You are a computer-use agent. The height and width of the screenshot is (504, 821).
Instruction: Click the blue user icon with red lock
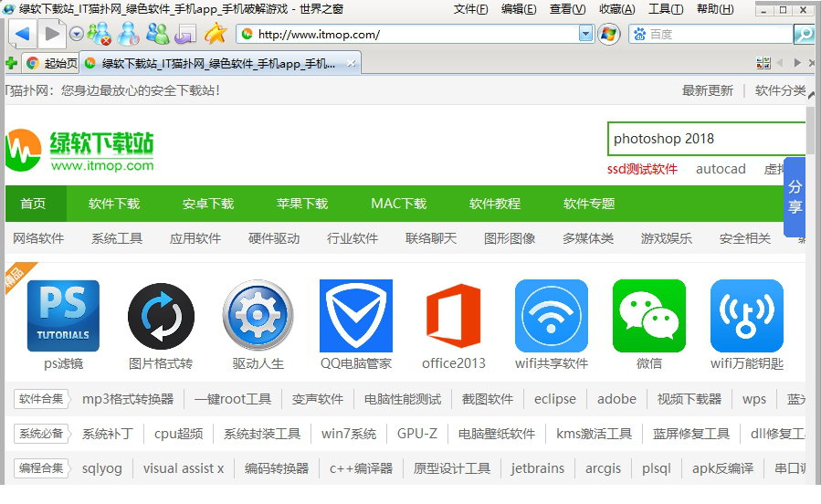(x=128, y=34)
